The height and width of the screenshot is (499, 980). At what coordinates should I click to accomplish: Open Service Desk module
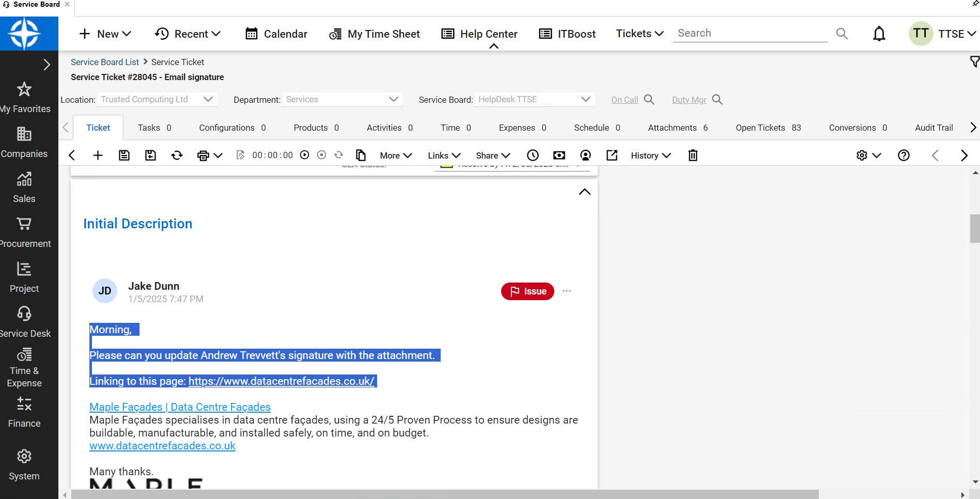[24, 322]
